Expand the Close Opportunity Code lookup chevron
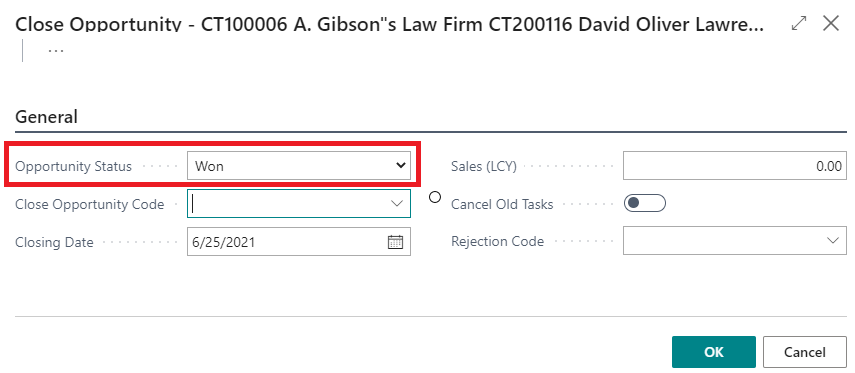Image resolution: width=855 pixels, height=373 pixels. pos(396,203)
